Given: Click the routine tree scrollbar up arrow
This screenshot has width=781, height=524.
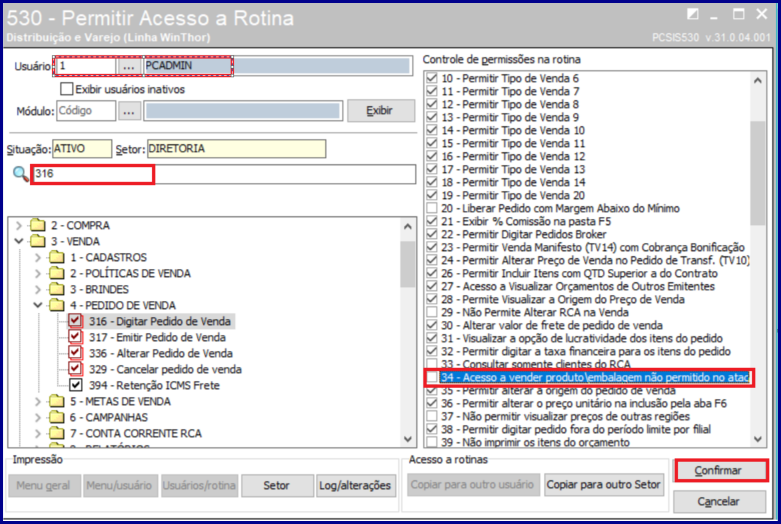Looking at the screenshot, I should point(407,227).
